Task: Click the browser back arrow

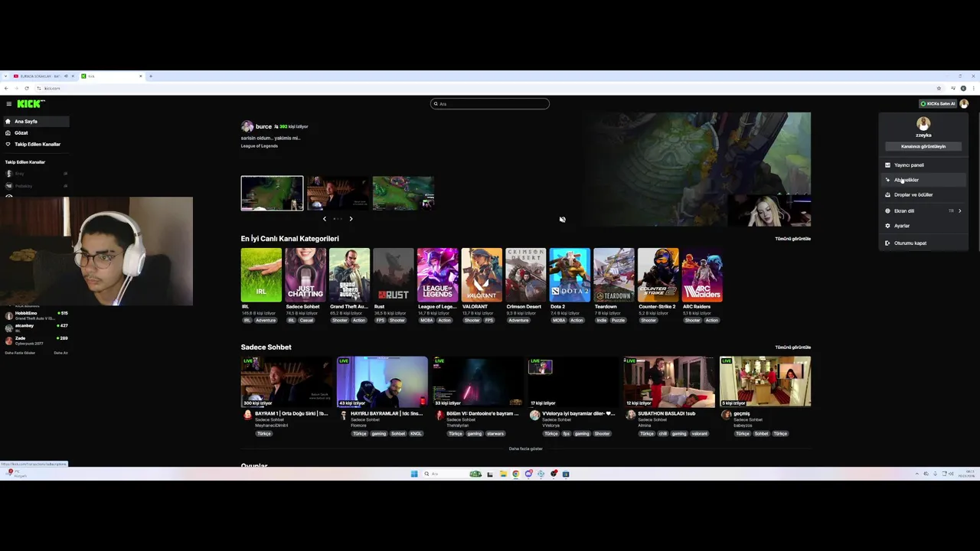Action: [x=7, y=88]
